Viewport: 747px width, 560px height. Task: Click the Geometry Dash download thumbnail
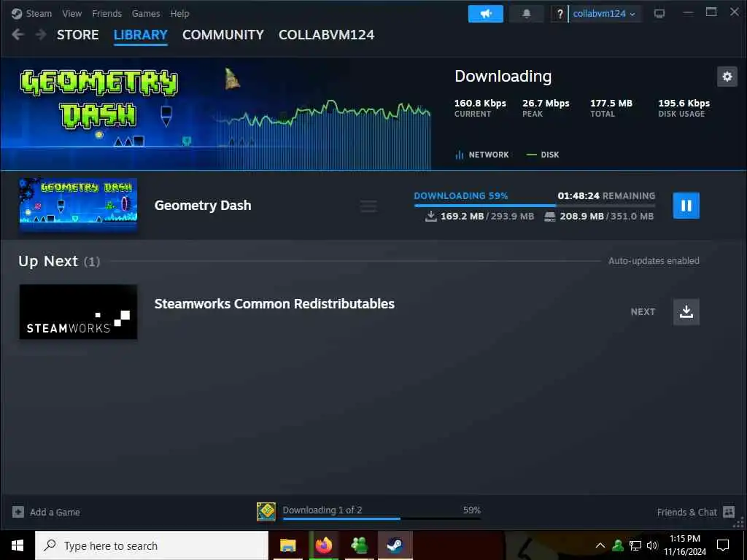pos(78,205)
